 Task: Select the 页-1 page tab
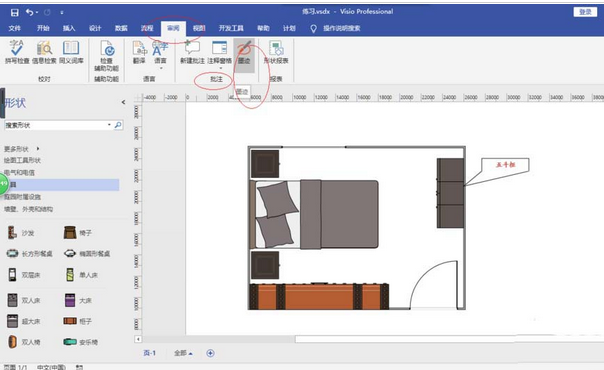(149, 353)
